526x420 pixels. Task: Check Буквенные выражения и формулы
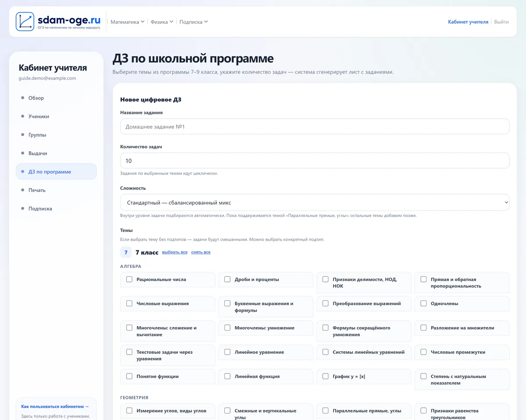point(227,303)
